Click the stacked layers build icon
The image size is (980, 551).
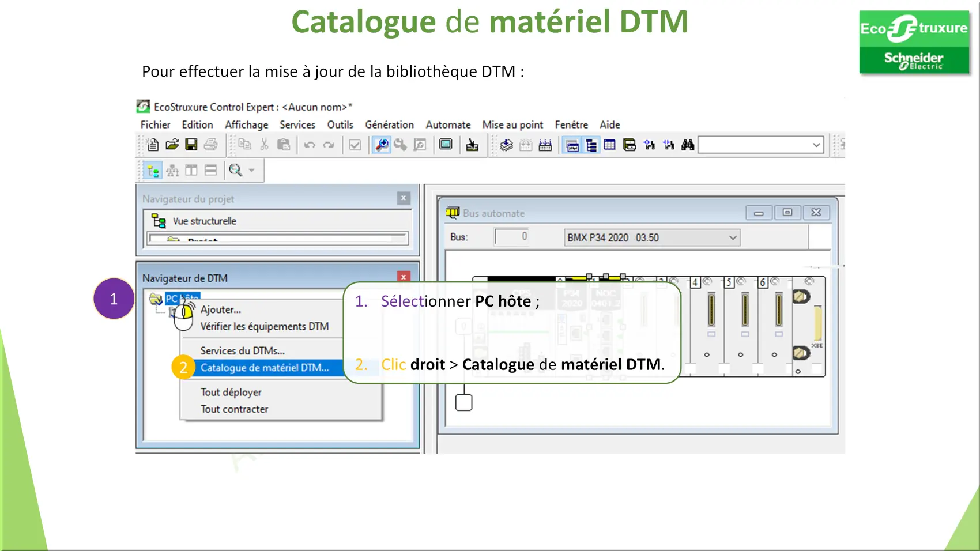coord(506,145)
